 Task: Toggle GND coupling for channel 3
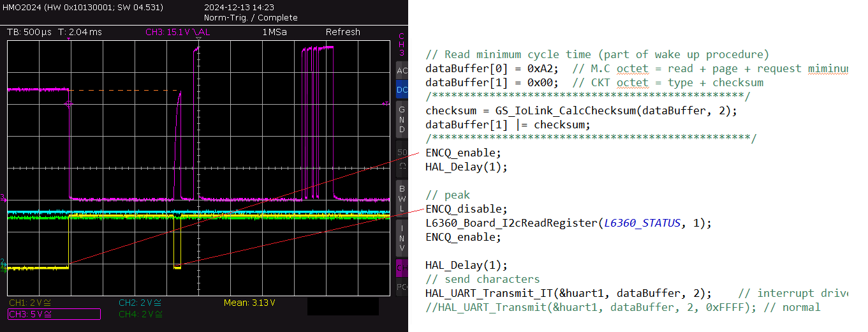(x=401, y=119)
